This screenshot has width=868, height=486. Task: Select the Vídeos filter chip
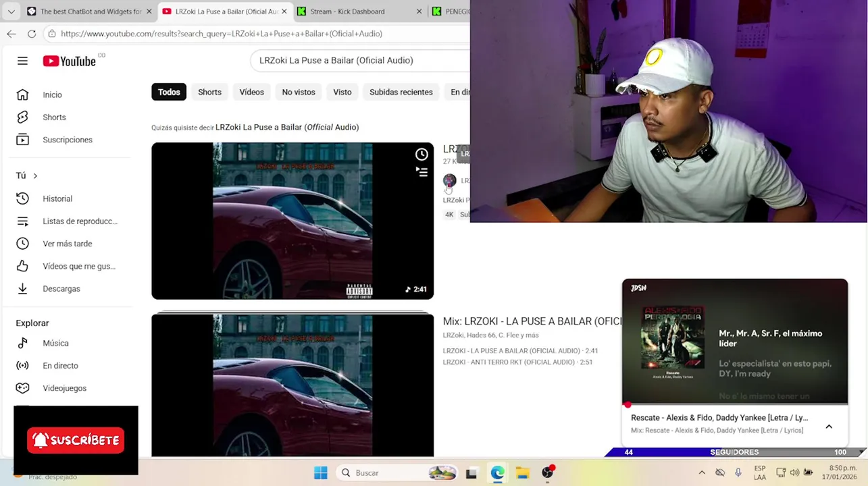(251, 92)
